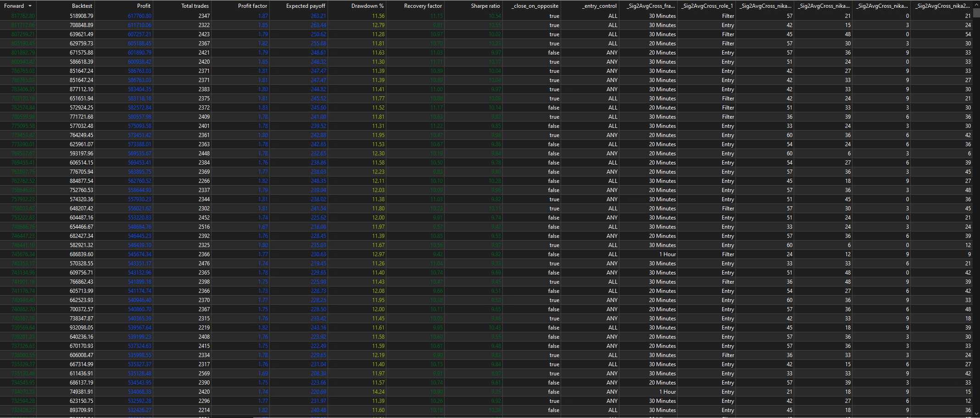Click the Profit cell 611710.06
The width and height of the screenshot is (980, 418).
coord(139,25)
